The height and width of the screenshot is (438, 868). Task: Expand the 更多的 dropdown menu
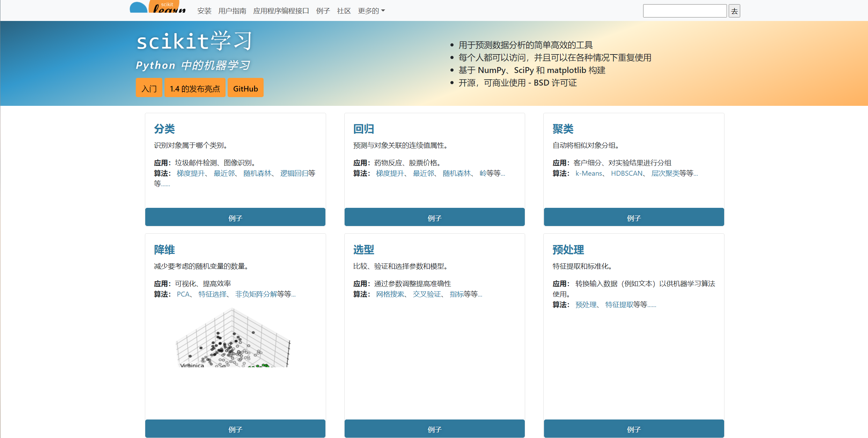tap(371, 11)
